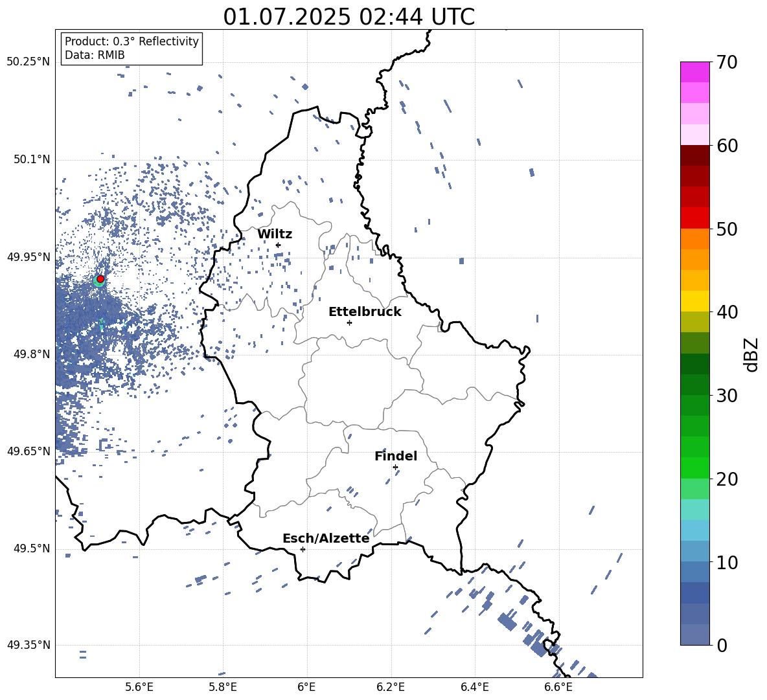
Task: Click the 60 value on colorbar
Action: coord(727,146)
